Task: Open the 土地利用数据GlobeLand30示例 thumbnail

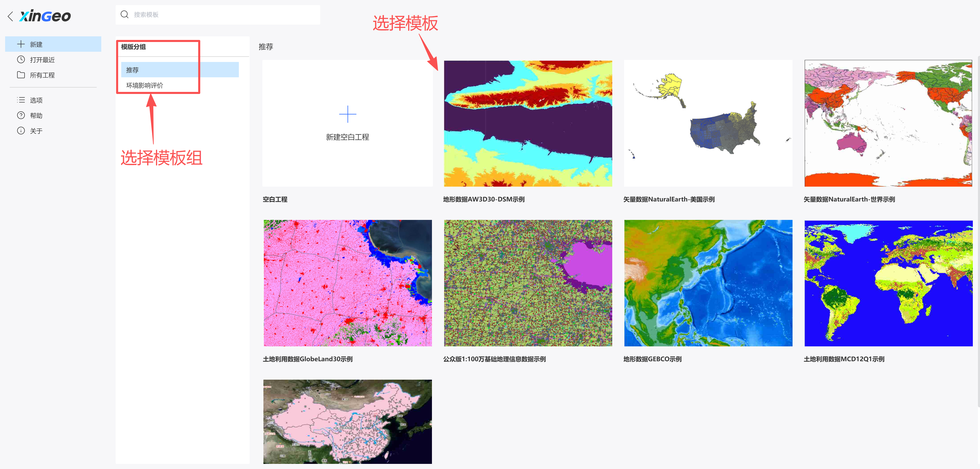Action: 347,283
